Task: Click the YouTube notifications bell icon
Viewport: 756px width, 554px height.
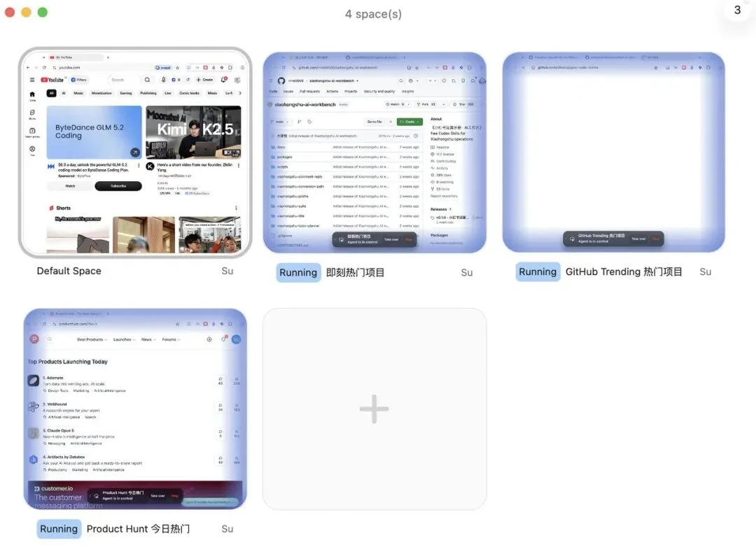Action: click(224, 80)
